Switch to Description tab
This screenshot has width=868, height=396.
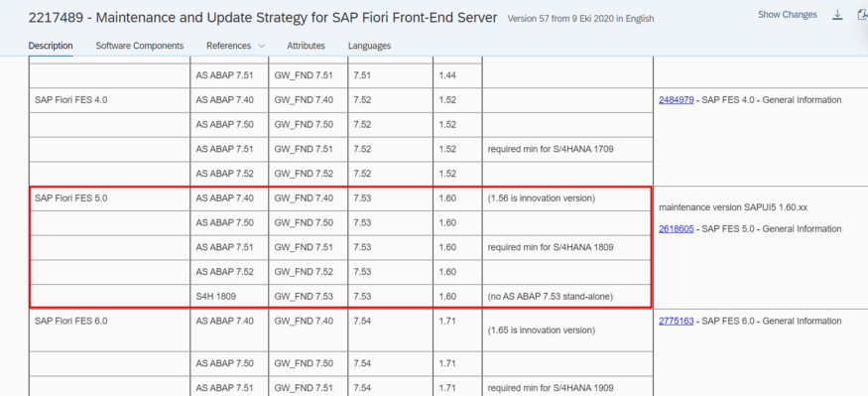[51, 46]
